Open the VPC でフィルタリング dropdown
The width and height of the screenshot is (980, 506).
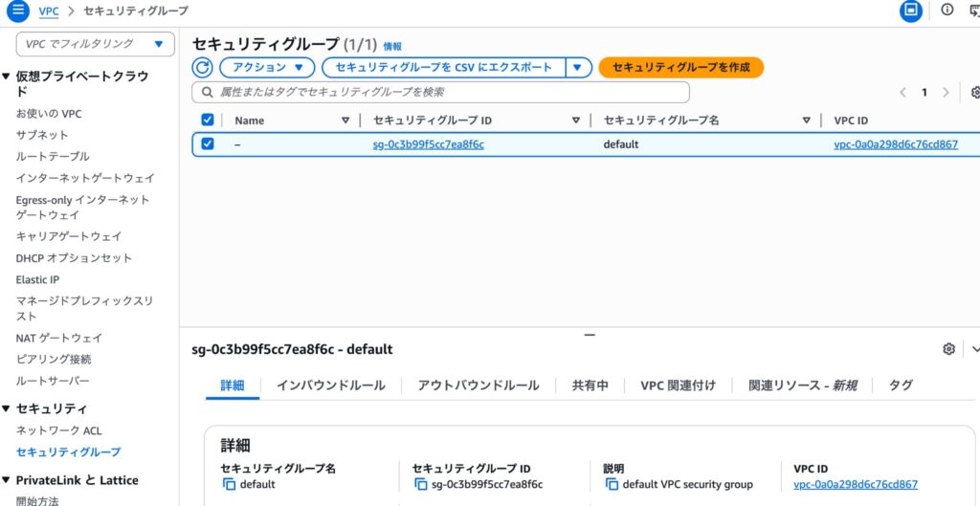95,44
